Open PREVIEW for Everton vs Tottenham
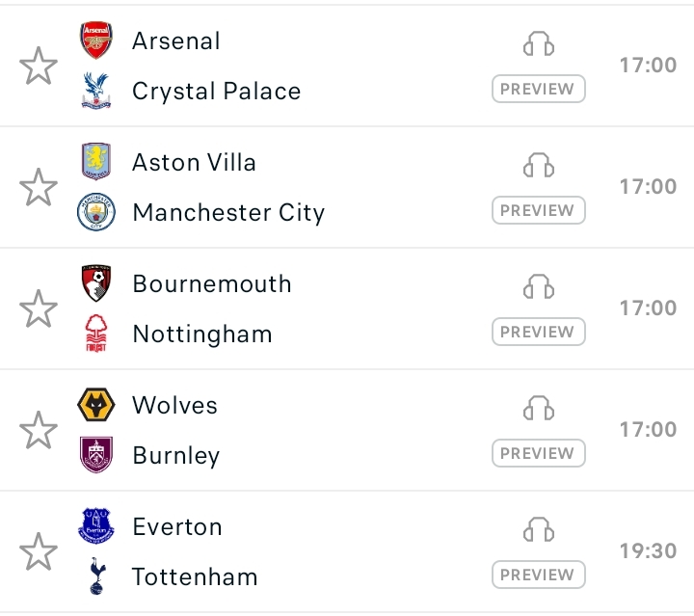 [539, 576]
